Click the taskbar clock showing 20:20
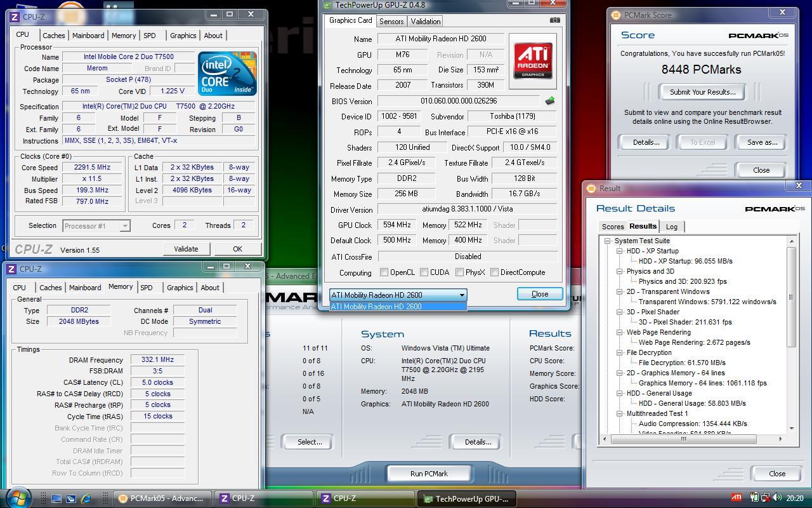The image size is (812, 508). pos(795,498)
